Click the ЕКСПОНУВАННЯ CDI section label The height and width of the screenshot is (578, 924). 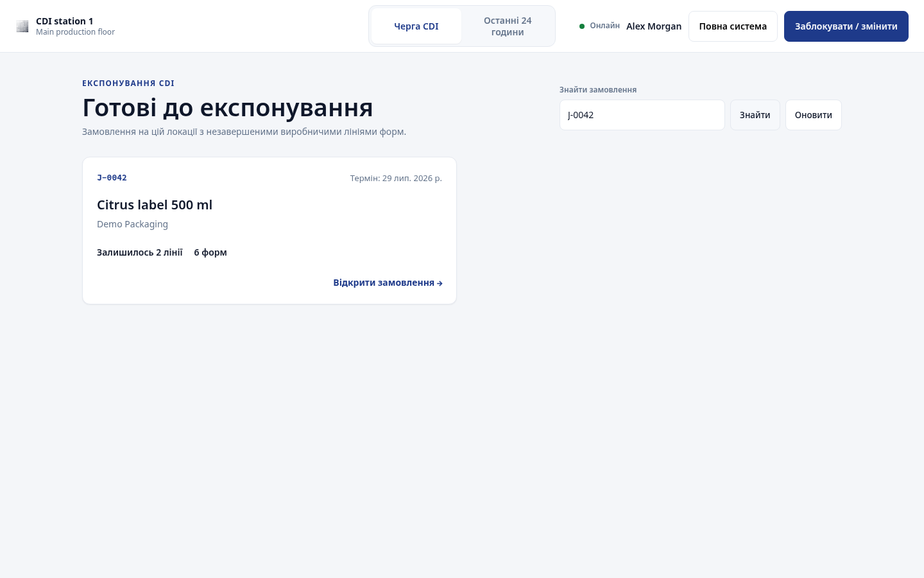click(x=128, y=83)
